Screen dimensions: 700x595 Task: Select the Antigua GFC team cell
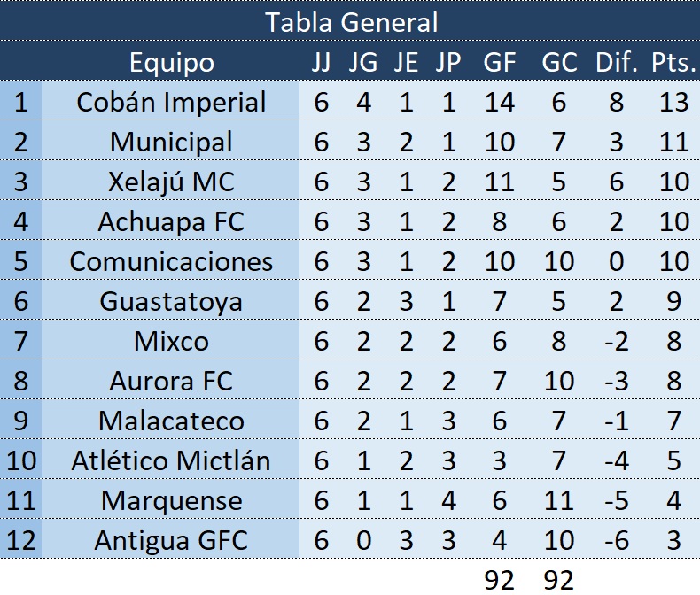[171, 540]
